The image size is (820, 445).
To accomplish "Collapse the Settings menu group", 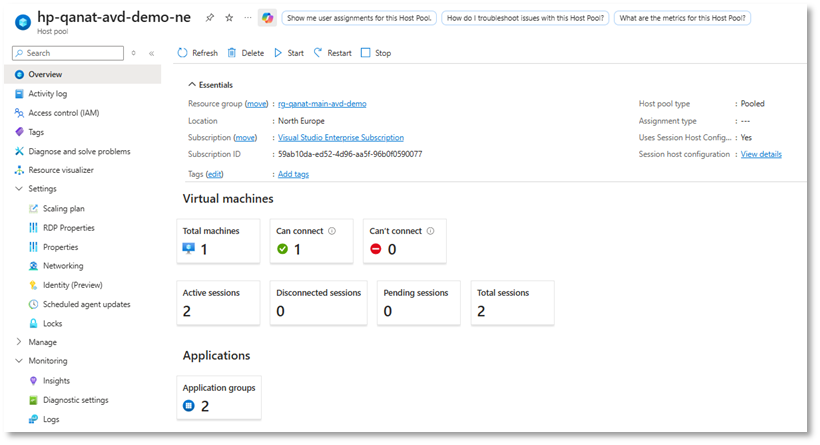I will (19, 189).
